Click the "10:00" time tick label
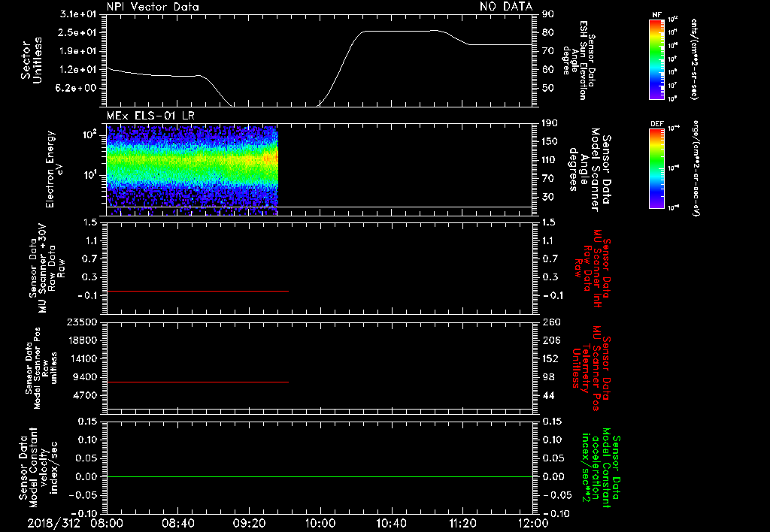 (x=320, y=523)
